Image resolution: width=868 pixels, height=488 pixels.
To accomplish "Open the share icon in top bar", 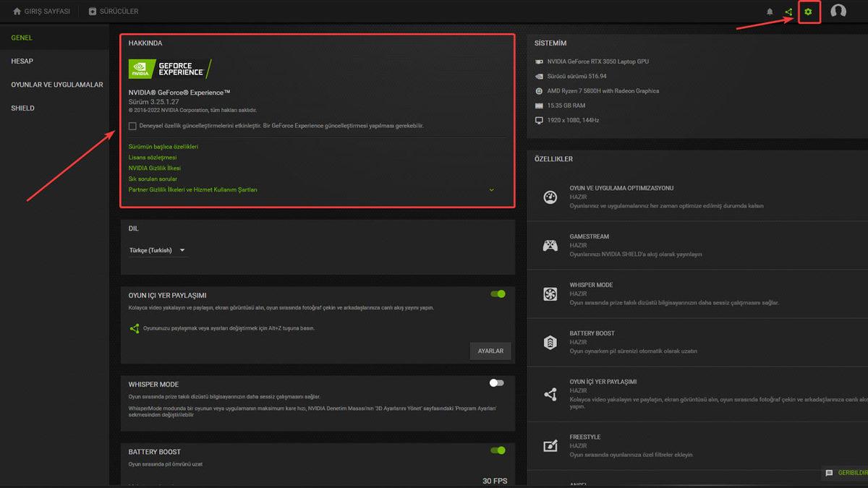I will tap(788, 12).
